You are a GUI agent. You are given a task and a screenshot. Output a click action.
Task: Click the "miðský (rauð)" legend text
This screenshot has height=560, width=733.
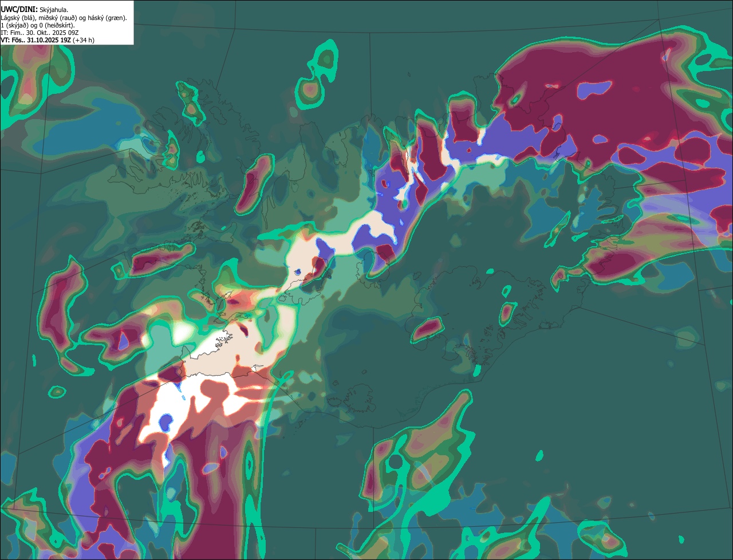pos(57,18)
